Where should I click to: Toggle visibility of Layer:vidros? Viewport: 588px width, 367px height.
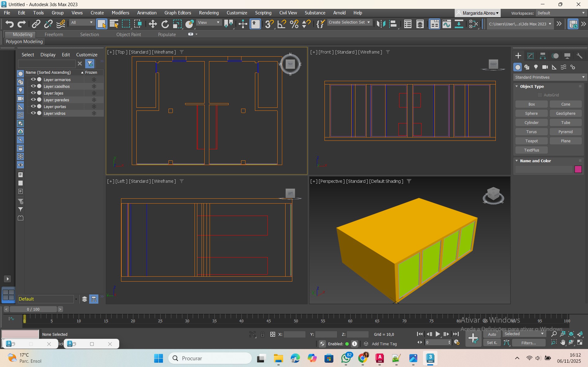pos(33,113)
